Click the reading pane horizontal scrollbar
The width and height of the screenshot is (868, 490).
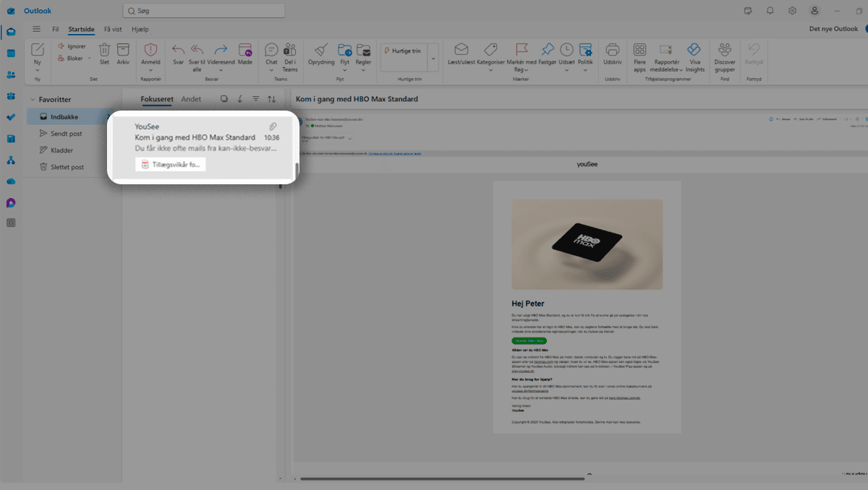pos(442,478)
